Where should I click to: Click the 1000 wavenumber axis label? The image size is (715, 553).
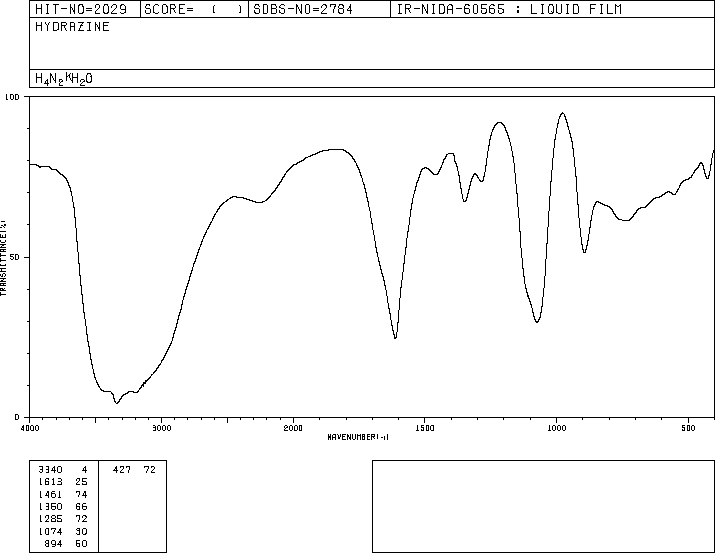[x=556, y=428]
